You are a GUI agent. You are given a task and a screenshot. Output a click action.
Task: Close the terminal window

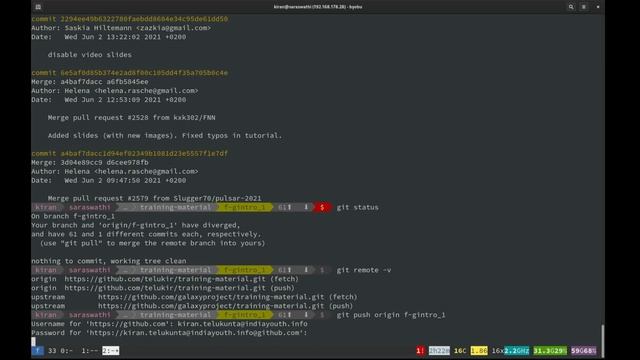pyautogui.click(x=598, y=7)
